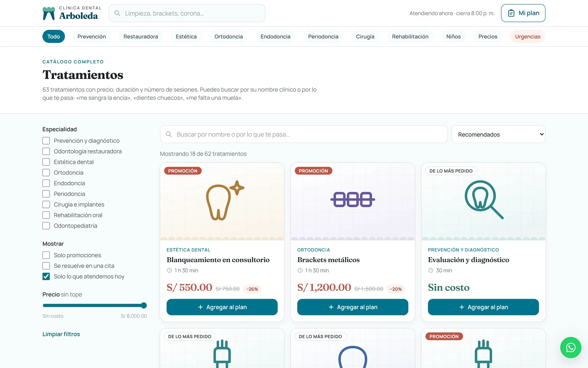Open the Restauradora category tab
Screen dimensions: 588x368
[x=141, y=37]
